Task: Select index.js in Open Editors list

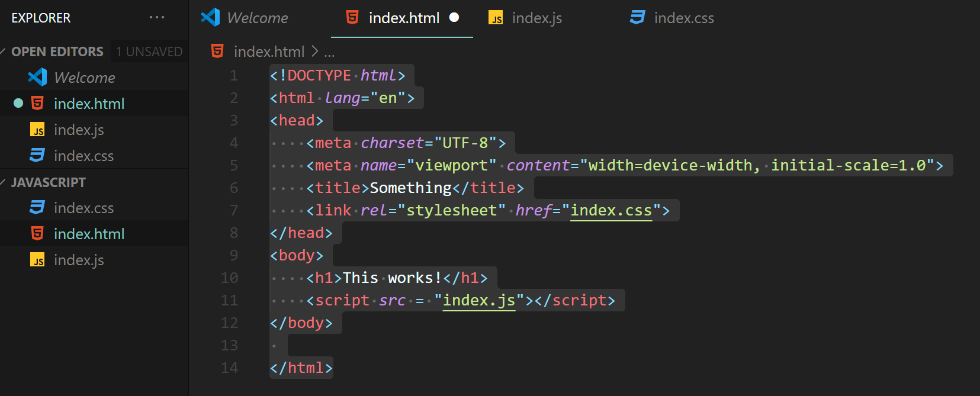Action: [x=94, y=130]
